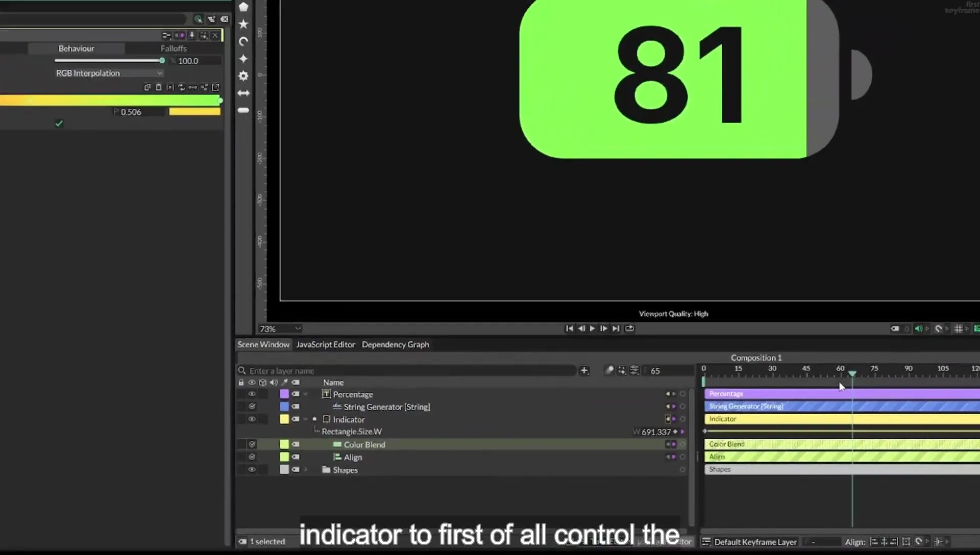The image size is (980, 555).
Task: Click the paste gradient clipboard icon
Action: [159, 87]
